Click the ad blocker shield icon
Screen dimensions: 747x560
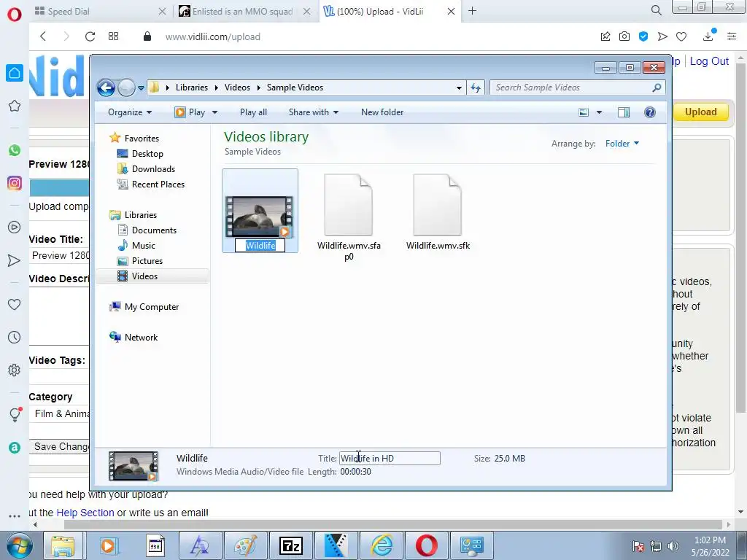coord(643,36)
